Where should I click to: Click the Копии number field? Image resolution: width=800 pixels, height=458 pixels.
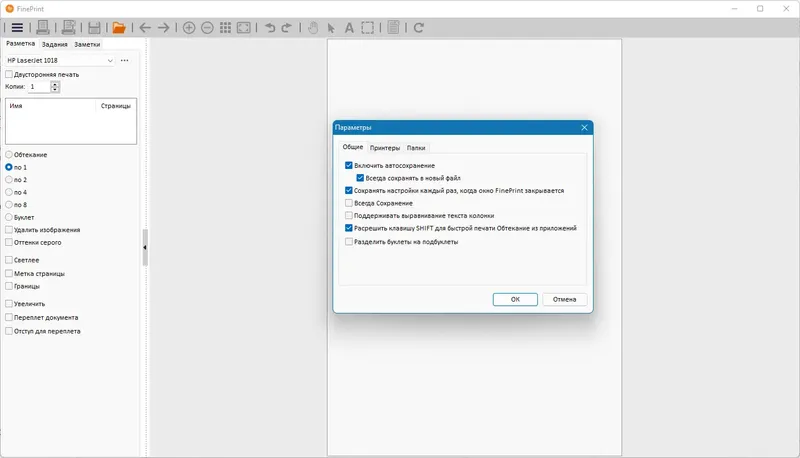tap(39, 87)
